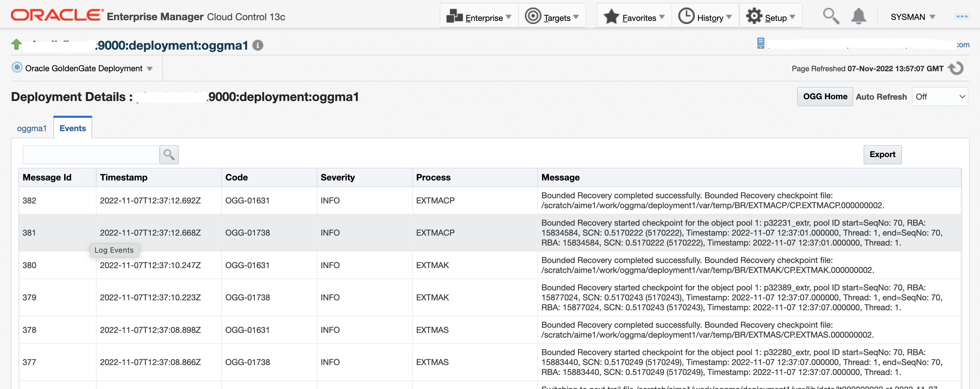
Task: Open the three-dots overflow menu icon
Action: tap(962, 16)
